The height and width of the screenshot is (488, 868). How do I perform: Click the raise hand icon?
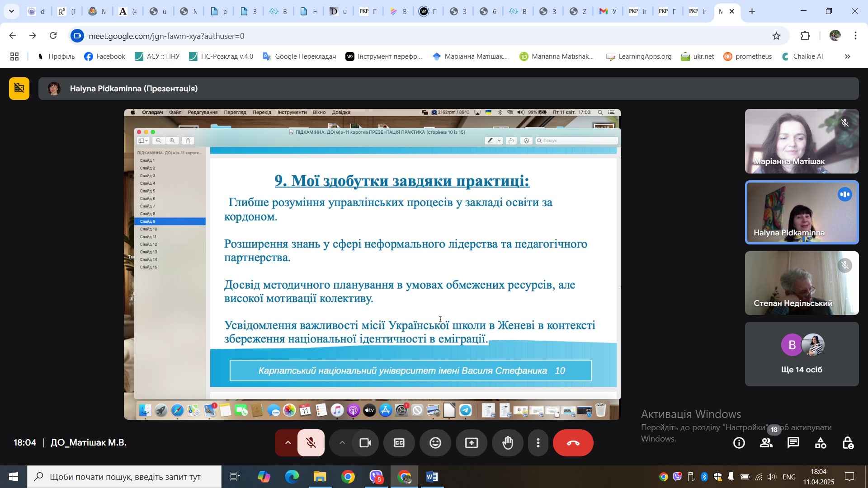(508, 443)
